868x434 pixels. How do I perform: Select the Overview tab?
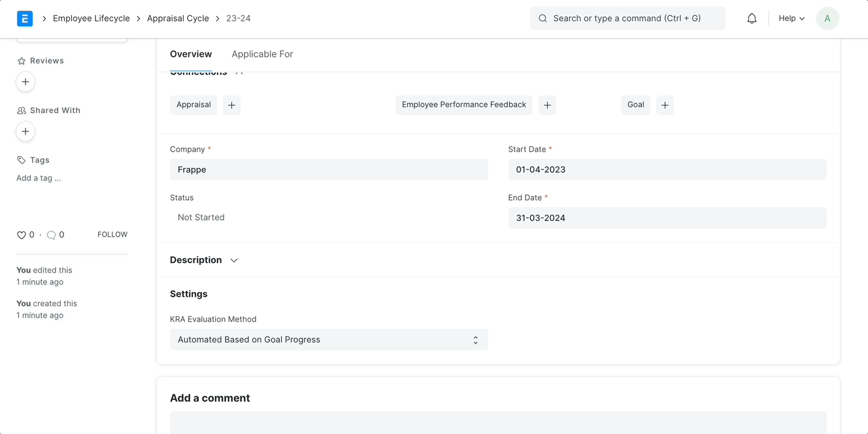coord(191,54)
